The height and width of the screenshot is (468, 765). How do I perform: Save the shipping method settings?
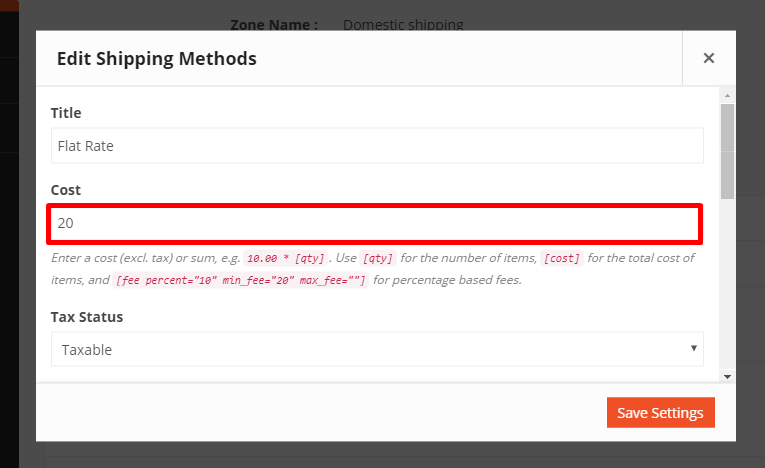pyautogui.click(x=661, y=412)
